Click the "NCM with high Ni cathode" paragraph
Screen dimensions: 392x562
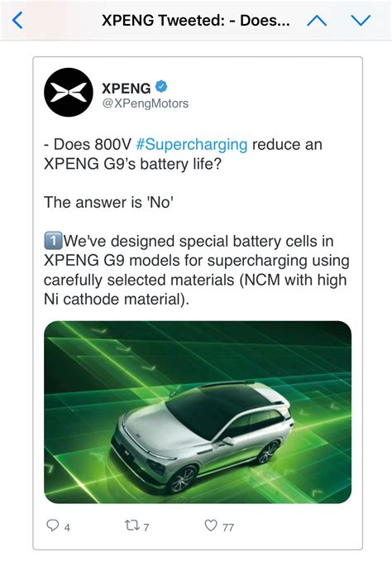[197, 270]
